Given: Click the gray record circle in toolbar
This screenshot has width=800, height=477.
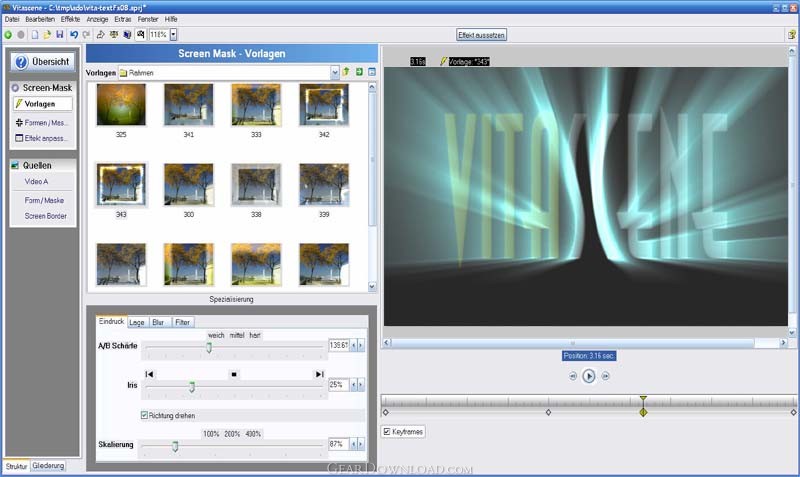Looking at the screenshot, I should pyautogui.click(x=21, y=35).
